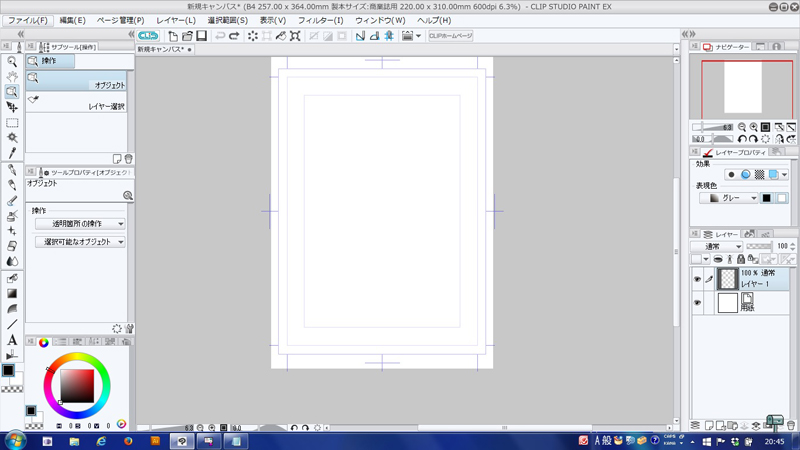Viewport: 800px width, 450px height.
Task: Pick the Eyedropper tool
Action: coord(12,153)
